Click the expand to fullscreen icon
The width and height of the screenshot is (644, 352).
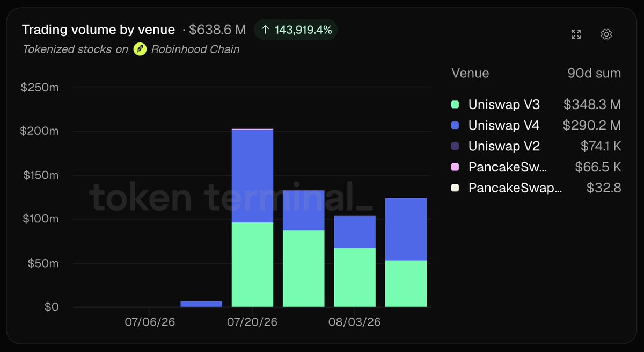point(576,34)
